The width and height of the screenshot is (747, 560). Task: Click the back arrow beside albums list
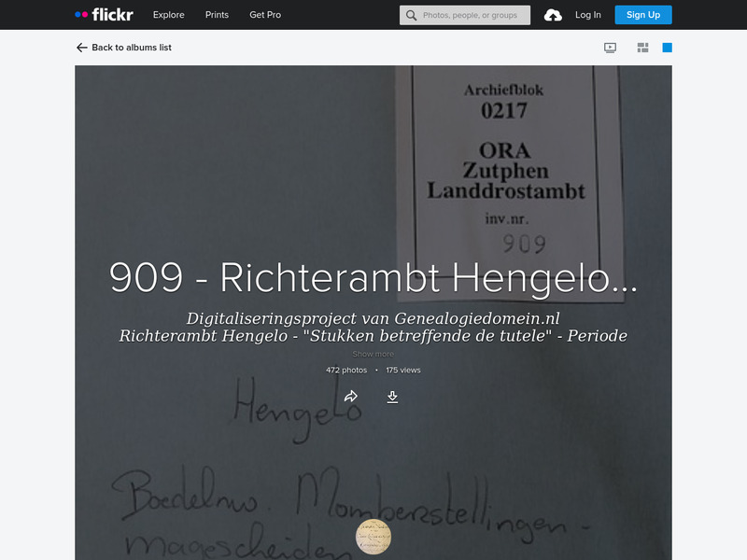(79, 45)
